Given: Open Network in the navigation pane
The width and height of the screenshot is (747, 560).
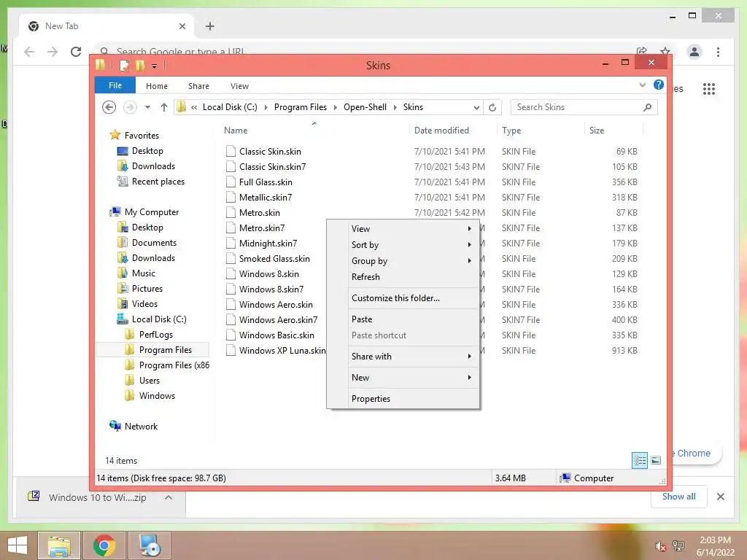Looking at the screenshot, I should click(x=141, y=426).
